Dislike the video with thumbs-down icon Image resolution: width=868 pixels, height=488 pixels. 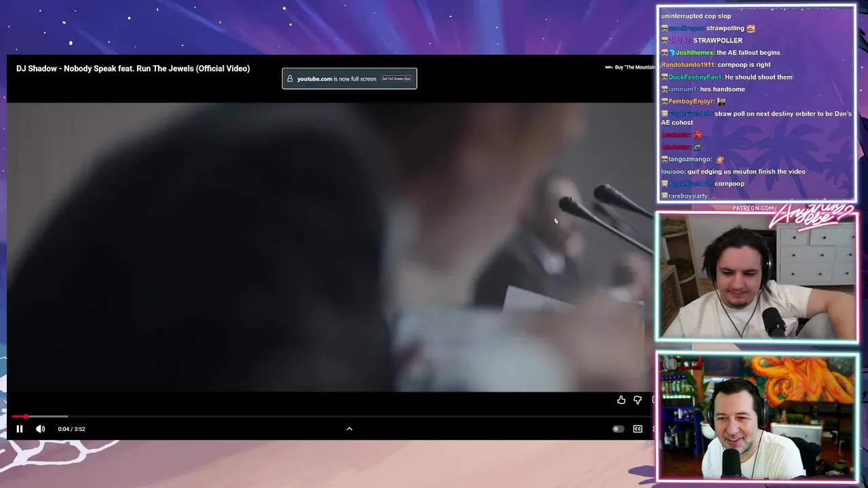point(637,401)
